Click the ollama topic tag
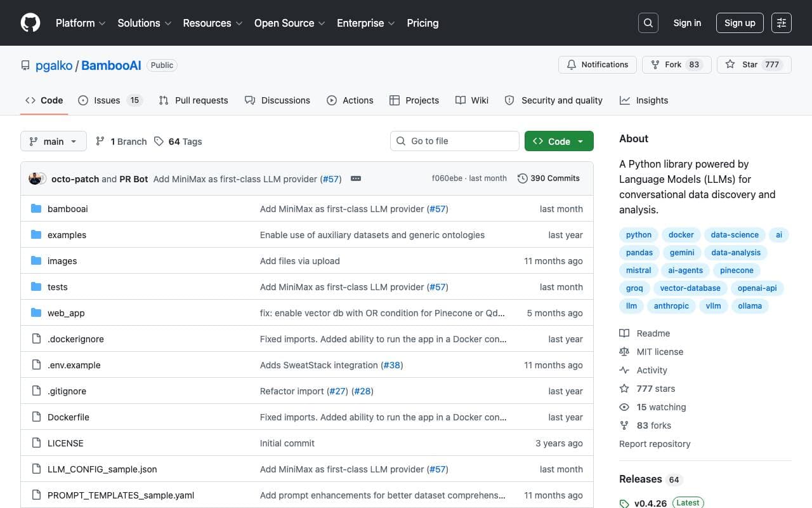812x508 pixels. tap(750, 306)
